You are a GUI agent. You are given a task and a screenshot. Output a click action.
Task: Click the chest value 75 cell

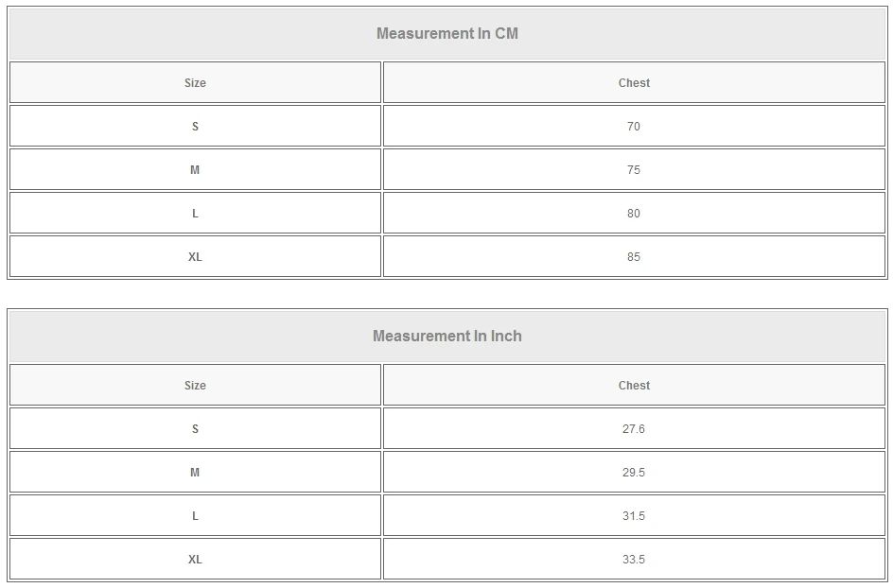click(634, 170)
